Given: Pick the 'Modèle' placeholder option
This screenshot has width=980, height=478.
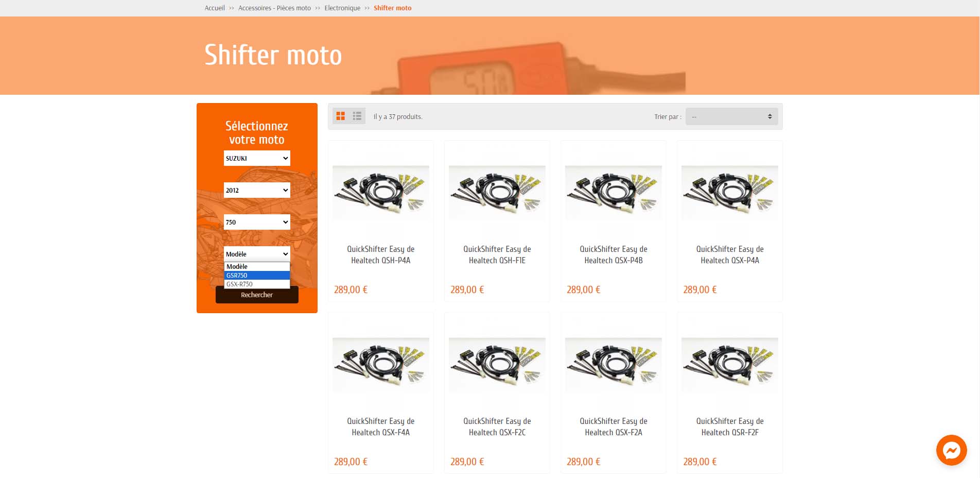Looking at the screenshot, I should click(x=257, y=266).
